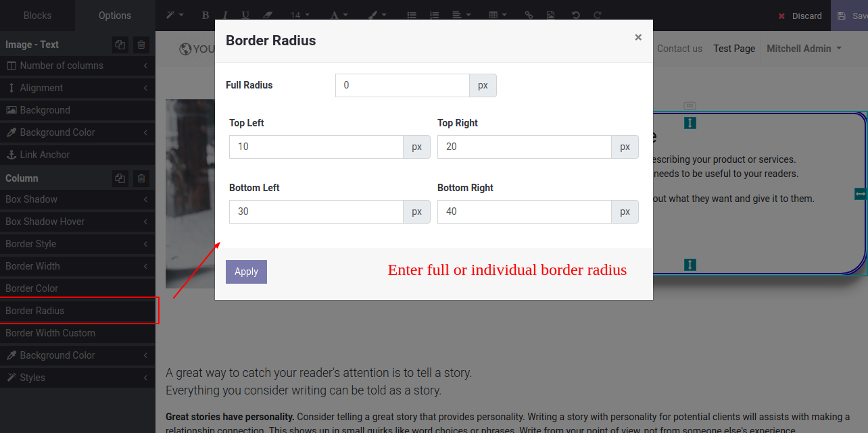
Task: Click the Save button
Action: pyautogui.click(x=850, y=16)
